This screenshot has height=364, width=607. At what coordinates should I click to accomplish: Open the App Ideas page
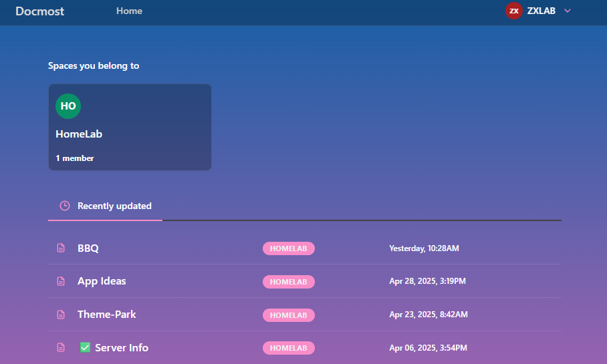pyautogui.click(x=102, y=281)
